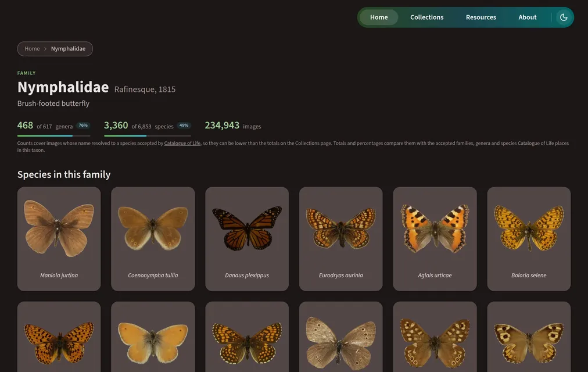The height and width of the screenshot is (372, 588).
Task: Open the Danaus plexippus species card
Action: tap(247, 239)
